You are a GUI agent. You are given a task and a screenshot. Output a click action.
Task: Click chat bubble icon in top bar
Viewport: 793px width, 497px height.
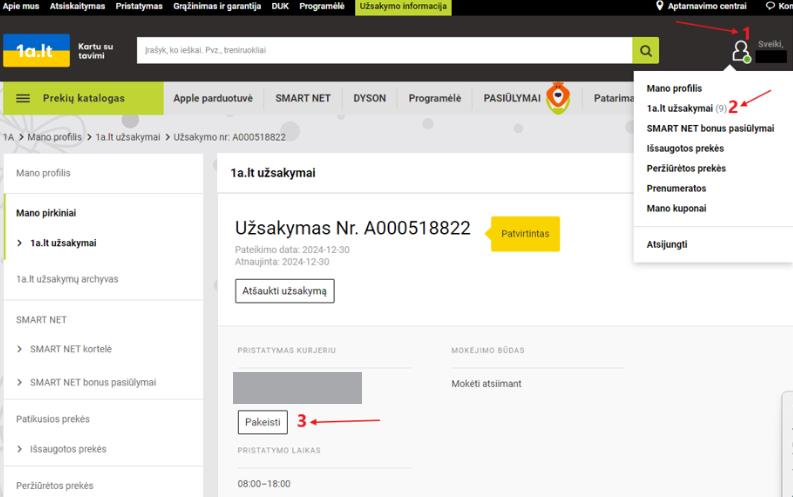[770, 6]
